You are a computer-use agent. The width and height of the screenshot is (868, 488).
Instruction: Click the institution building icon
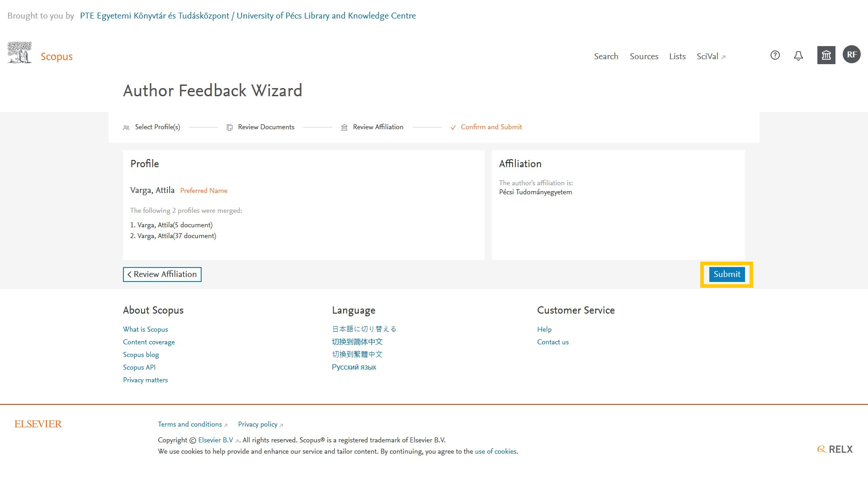(826, 55)
